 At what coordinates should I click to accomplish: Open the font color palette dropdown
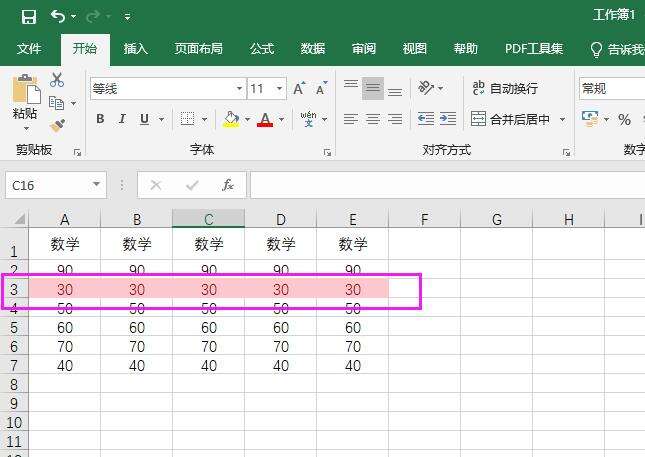(x=282, y=120)
